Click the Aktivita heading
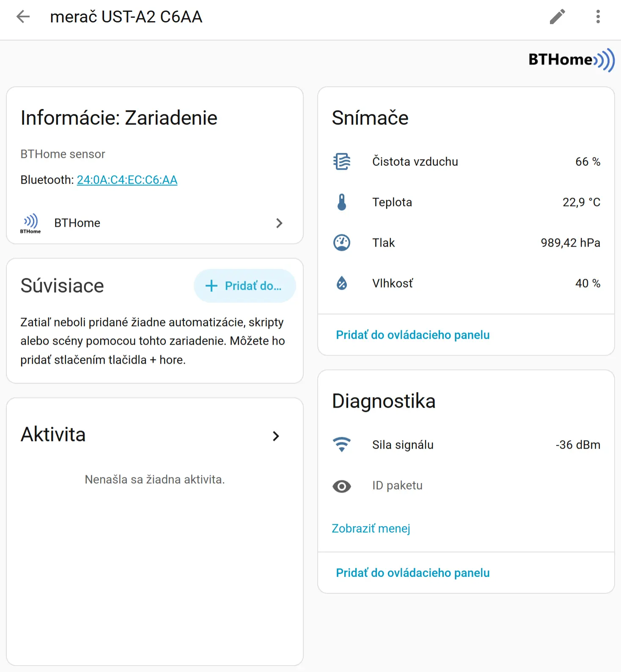This screenshot has height=672, width=621. click(x=53, y=434)
